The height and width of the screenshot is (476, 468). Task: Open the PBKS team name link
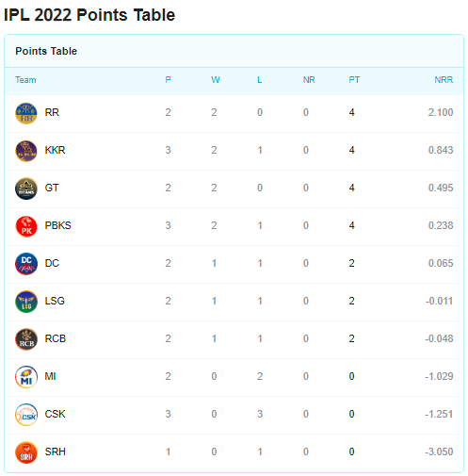(58, 225)
